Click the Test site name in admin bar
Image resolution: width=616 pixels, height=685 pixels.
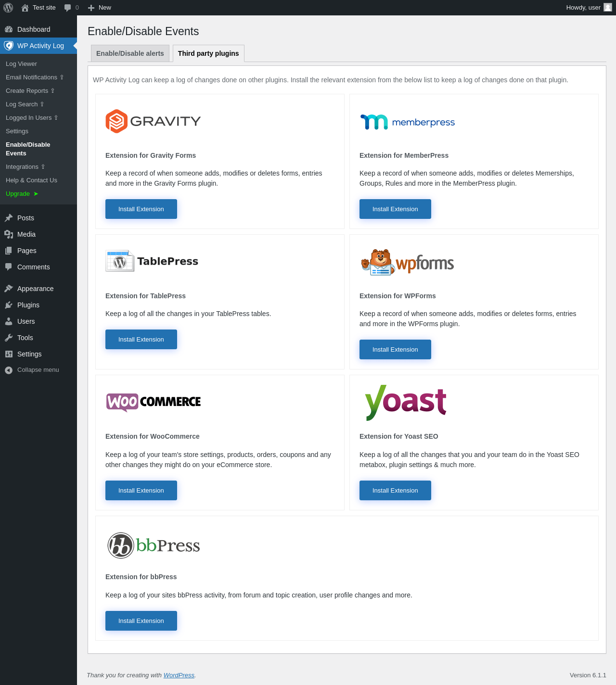click(44, 8)
